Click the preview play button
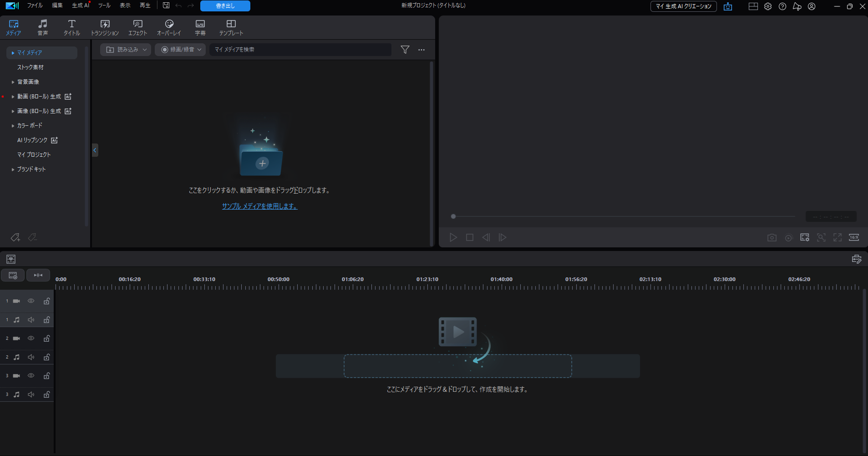 point(453,237)
